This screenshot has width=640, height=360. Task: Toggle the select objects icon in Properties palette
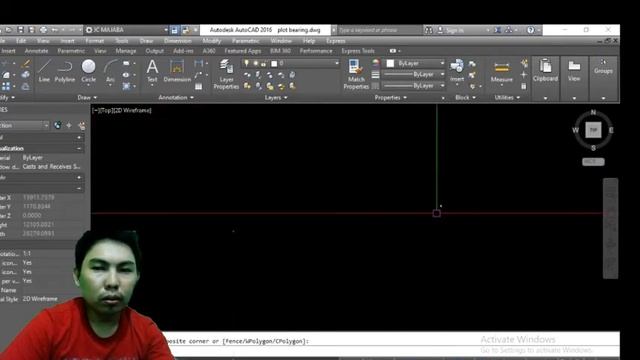tap(69, 125)
